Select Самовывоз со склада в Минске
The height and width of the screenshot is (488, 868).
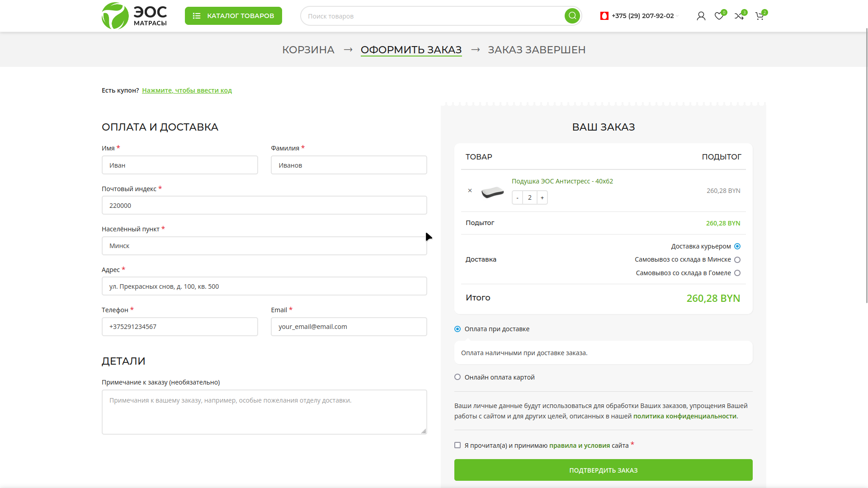click(737, 260)
